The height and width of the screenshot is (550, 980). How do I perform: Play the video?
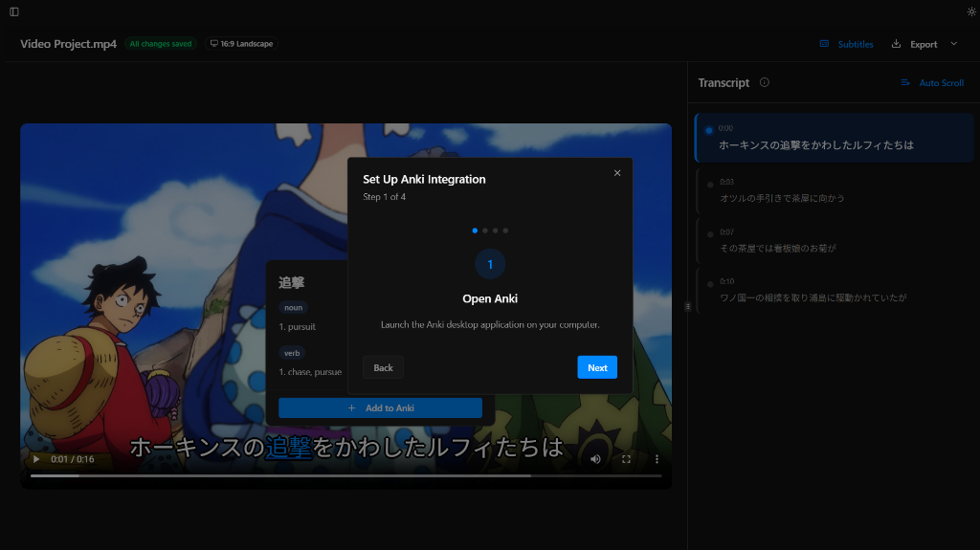click(36, 459)
